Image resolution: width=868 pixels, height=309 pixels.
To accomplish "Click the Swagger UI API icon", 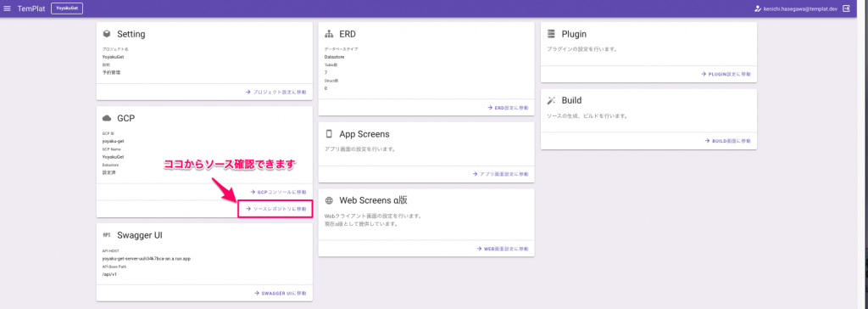I will 107,234.
